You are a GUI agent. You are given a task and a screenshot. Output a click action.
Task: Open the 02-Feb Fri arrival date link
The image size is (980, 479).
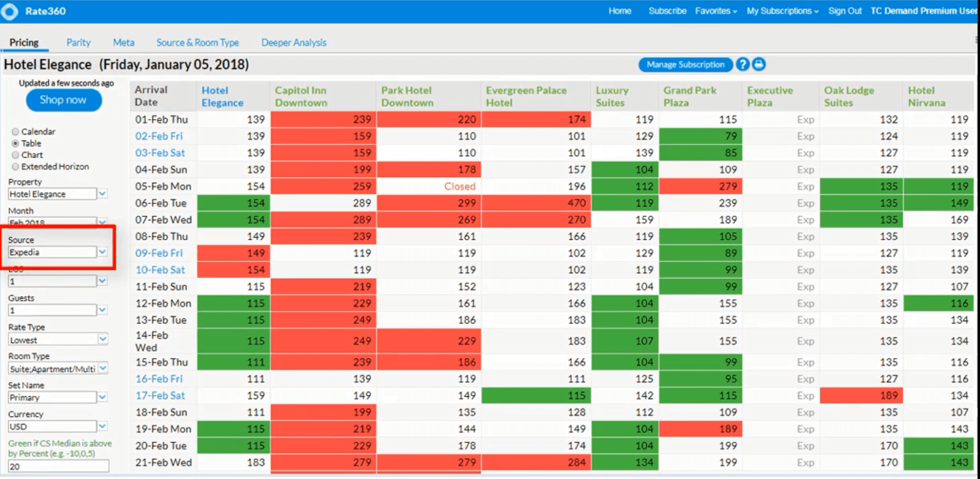click(x=159, y=136)
